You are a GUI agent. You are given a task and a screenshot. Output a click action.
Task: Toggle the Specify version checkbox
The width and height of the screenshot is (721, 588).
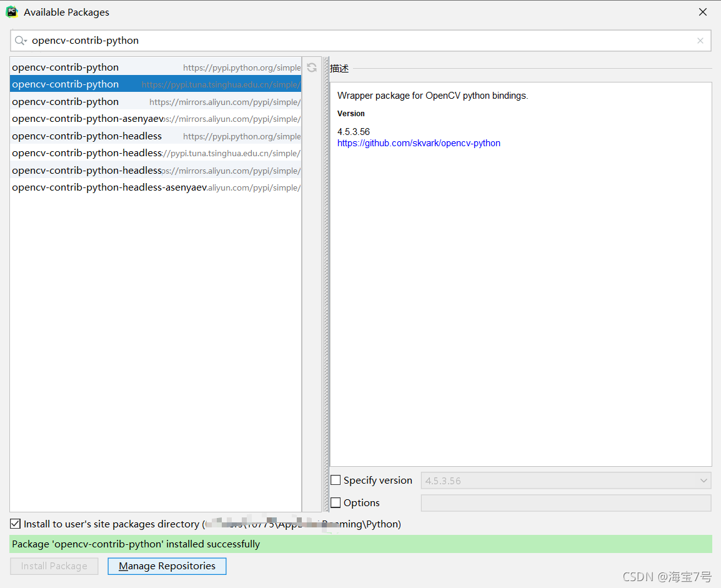(336, 480)
